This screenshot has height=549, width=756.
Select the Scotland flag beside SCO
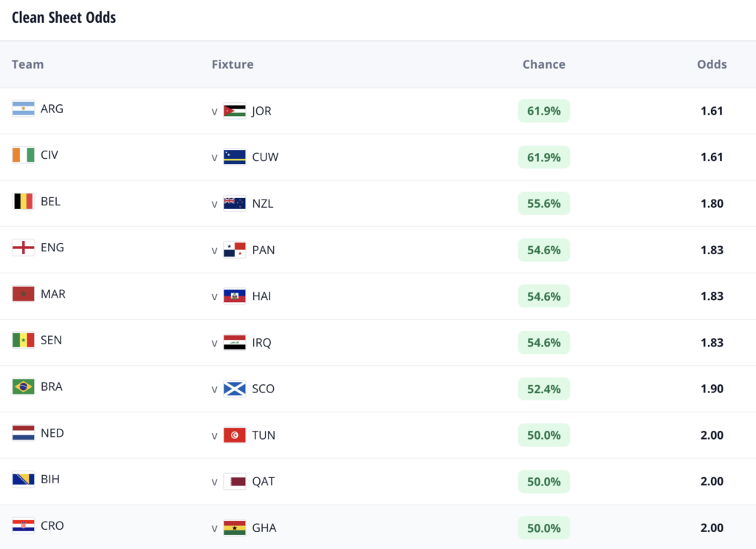click(x=234, y=389)
